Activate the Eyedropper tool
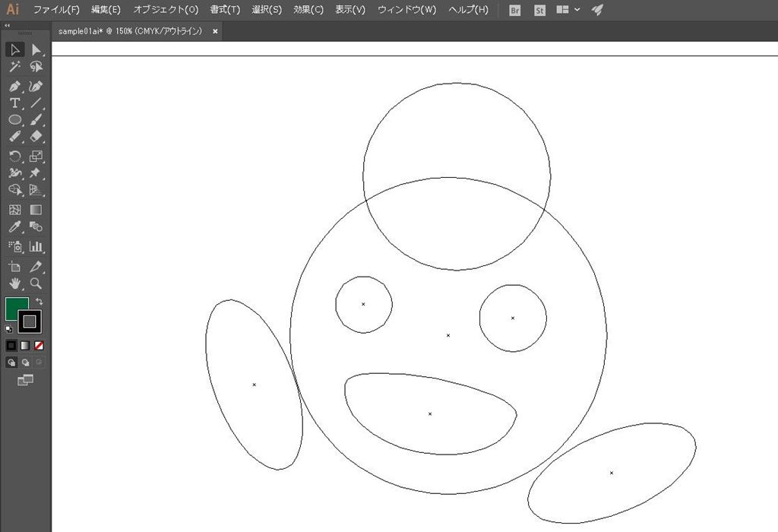This screenshot has height=532, width=778. point(14,226)
